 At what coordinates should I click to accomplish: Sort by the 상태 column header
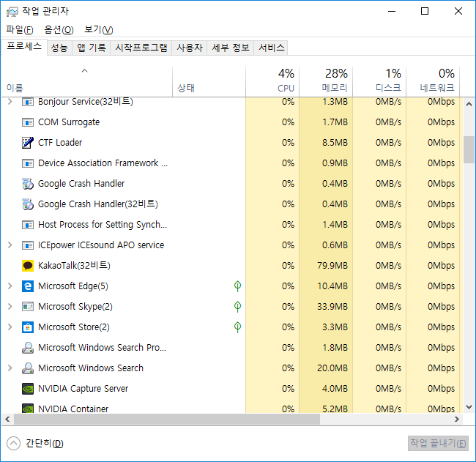[209, 81]
